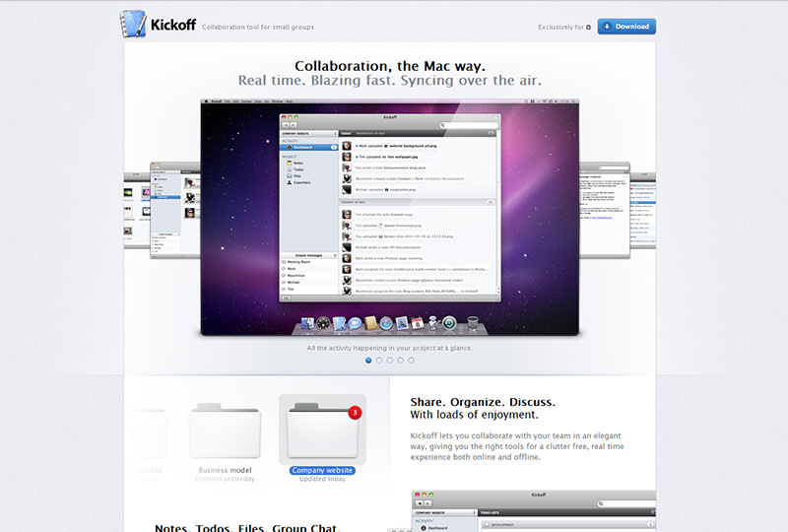The image size is (788, 532).
Task: Collapse the Tuesday activity section
Action: click(x=490, y=202)
